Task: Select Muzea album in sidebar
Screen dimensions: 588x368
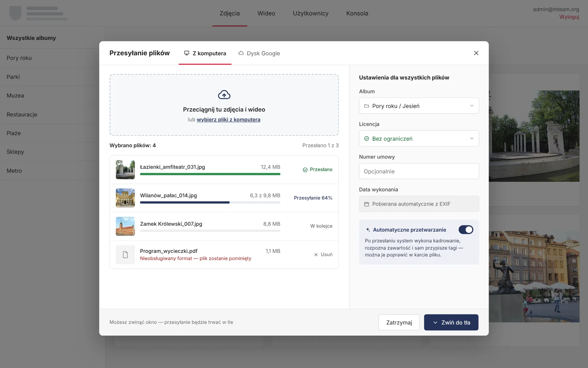Action: coord(52,96)
